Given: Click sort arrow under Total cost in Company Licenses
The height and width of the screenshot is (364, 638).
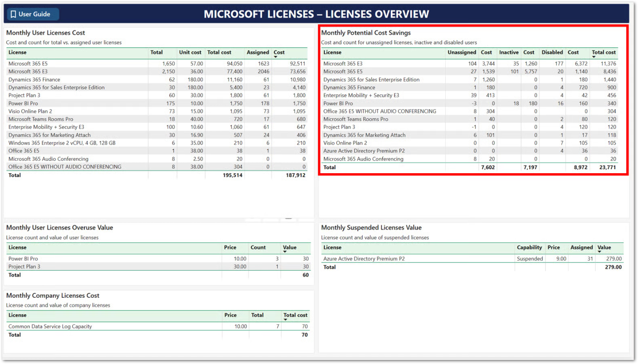Looking at the screenshot, I should (x=286, y=320).
